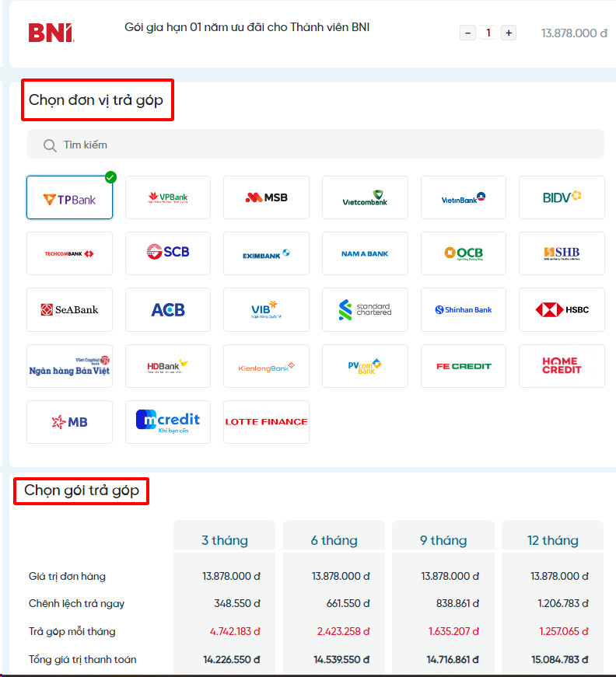This screenshot has width=616, height=677.
Task: Pick KienlongBank installment option
Action: [x=266, y=366]
